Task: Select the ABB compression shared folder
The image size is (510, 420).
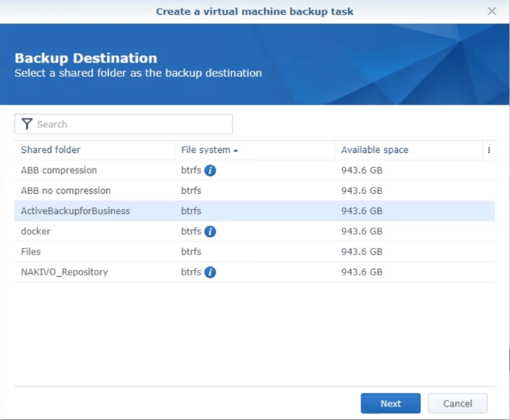Action: click(59, 171)
